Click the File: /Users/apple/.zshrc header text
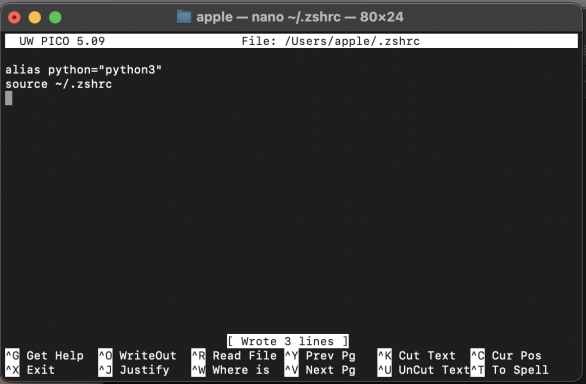 (x=331, y=41)
